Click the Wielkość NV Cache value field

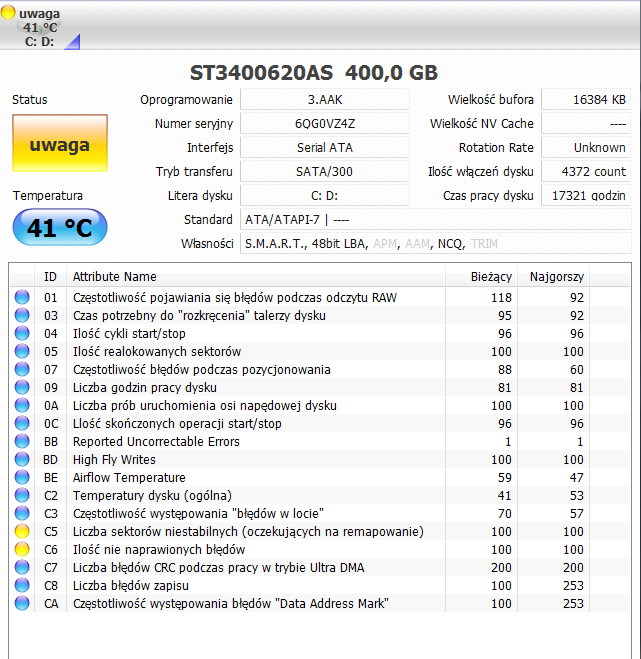point(586,124)
